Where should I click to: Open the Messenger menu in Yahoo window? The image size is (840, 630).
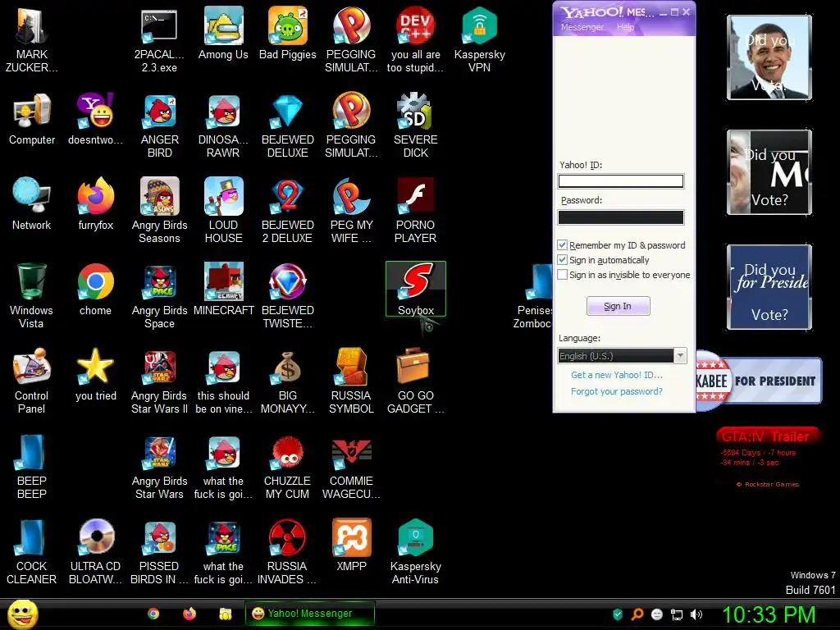[582, 27]
